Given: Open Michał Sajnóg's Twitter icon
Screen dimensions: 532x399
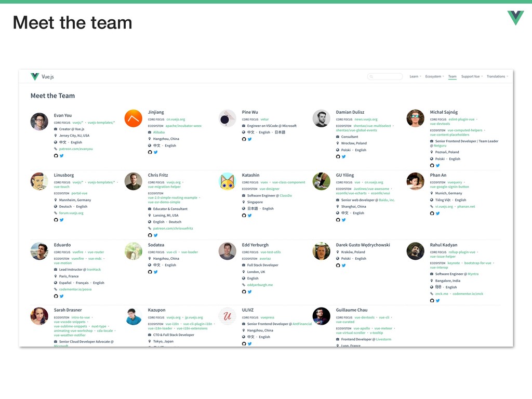Looking at the screenshot, I should (x=437, y=166).
